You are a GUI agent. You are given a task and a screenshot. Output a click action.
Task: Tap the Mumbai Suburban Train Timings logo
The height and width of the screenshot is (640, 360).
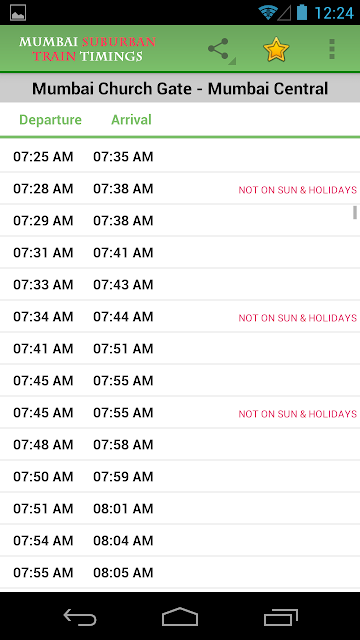[x=87, y=49]
